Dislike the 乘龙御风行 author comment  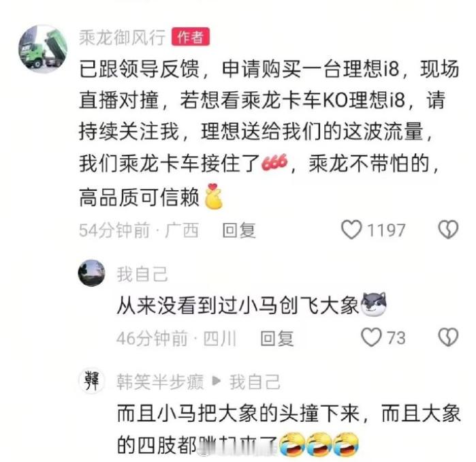[448, 230]
